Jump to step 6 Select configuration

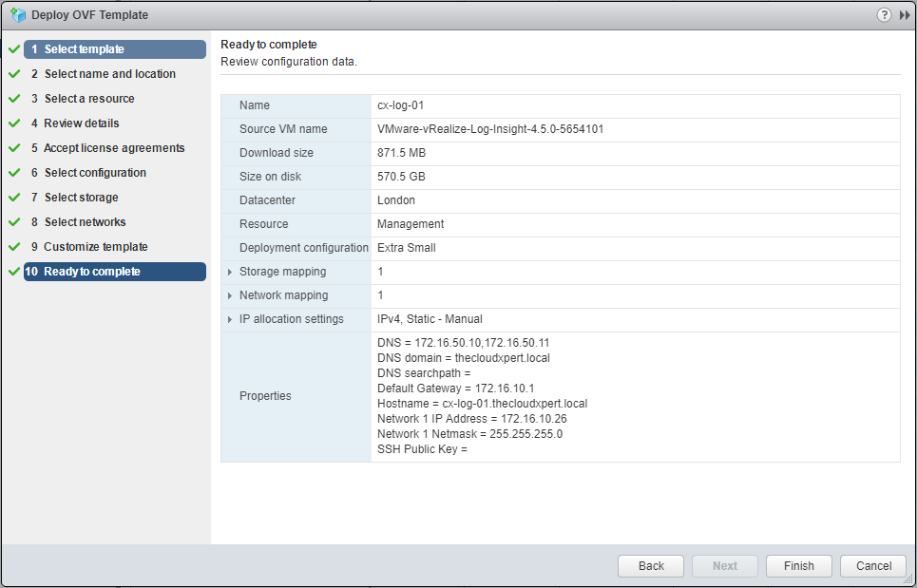[x=95, y=173]
